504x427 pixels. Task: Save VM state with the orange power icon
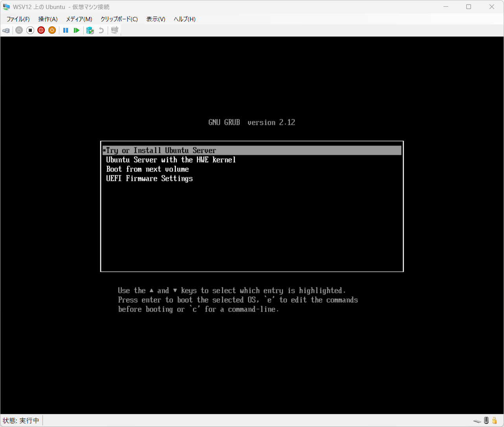(x=52, y=30)
